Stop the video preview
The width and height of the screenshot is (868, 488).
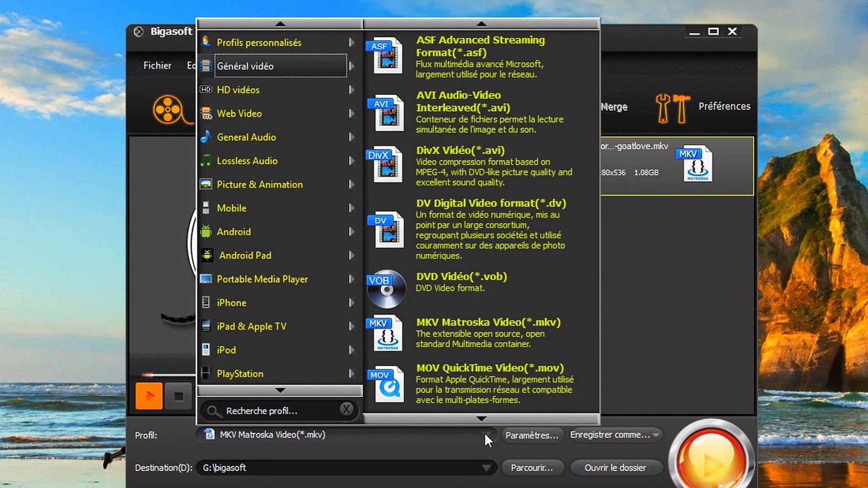179,396
